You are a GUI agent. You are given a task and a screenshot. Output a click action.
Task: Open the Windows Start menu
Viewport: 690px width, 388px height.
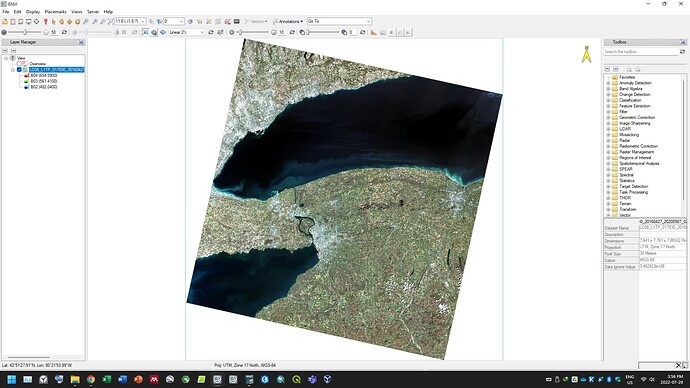tap(11, 379)
